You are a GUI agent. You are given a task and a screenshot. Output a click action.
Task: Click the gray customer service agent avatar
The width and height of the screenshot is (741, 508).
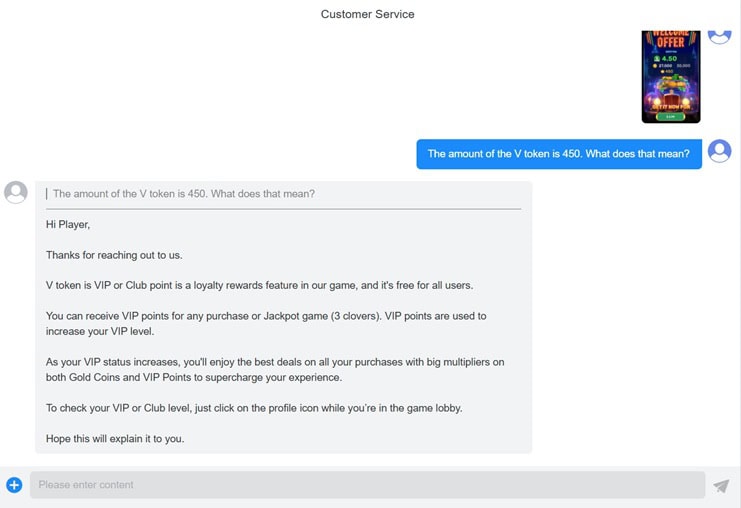[16, 192]
